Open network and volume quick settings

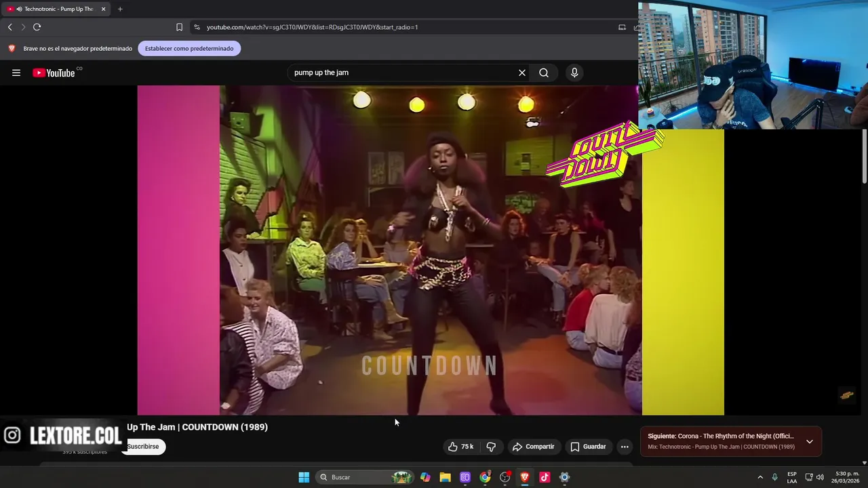(x=814, y=477)
